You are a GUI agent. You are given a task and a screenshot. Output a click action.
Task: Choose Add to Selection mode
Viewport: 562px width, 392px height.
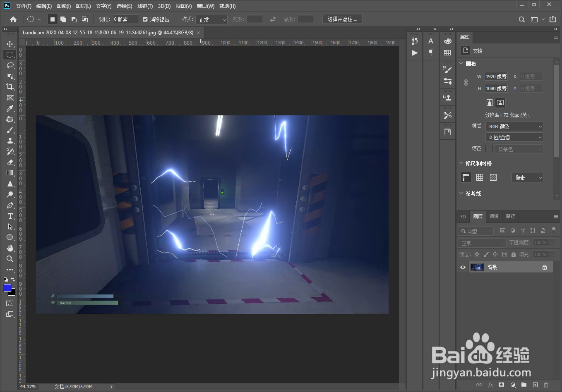pos(63,19)
